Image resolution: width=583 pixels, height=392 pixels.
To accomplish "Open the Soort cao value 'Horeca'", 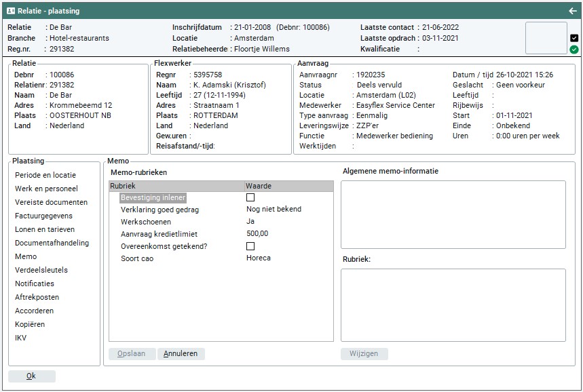I will point(258,258).
